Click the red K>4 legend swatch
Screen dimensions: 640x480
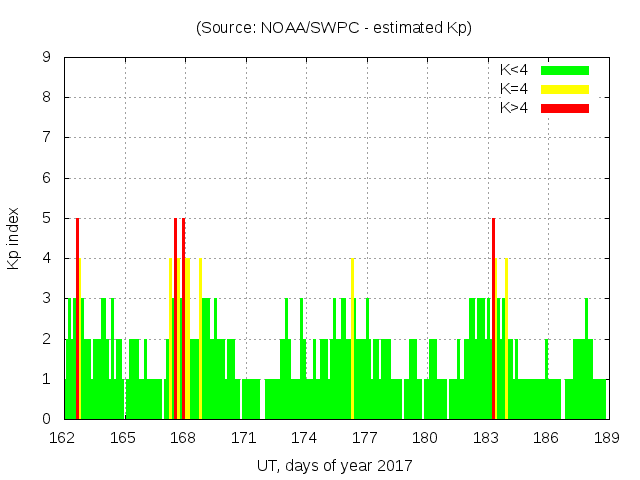point(565,108)
